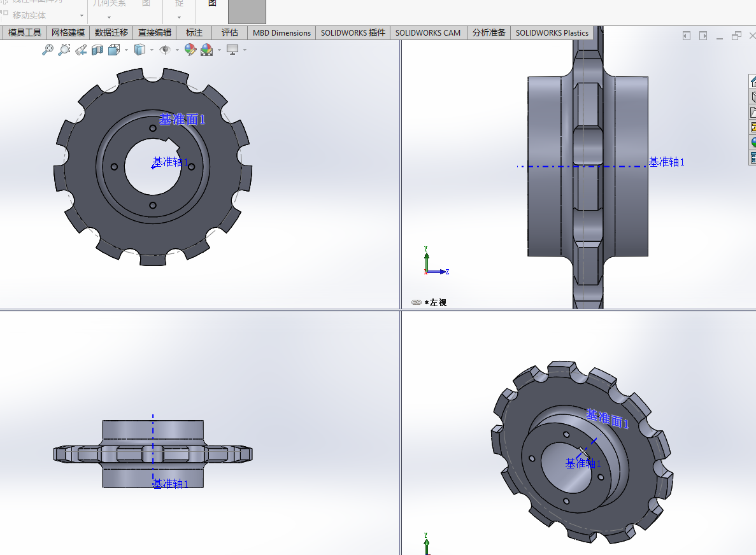The height and width of the screenshot is (555, 756).
Task: Switch to the 网格建模 tab
Action: pos(68,32)
